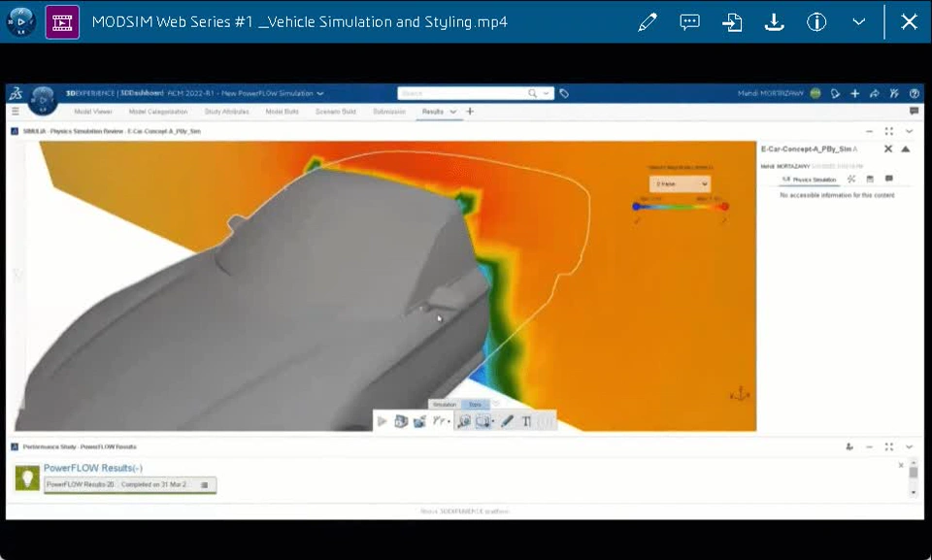This screenshot has height=560, width=932.
Task: Open the display options dropdown in action bar
Action: (441, 421)
